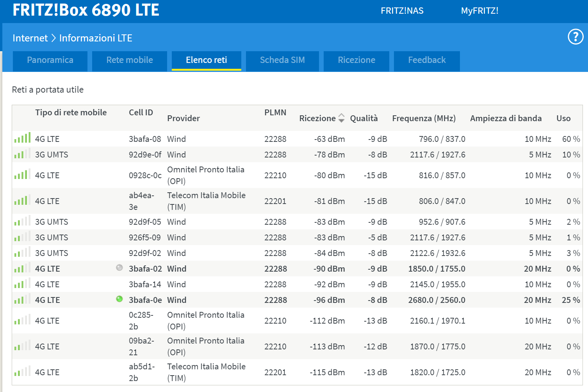Switch to the Panoramica tab
The width and height of the screenshot is (588, 392).
[x=50, y=61]
